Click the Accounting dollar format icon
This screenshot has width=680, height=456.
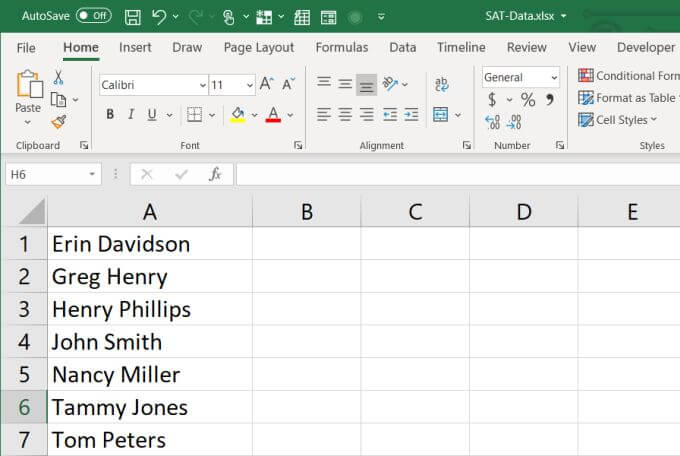pos(492,100)
